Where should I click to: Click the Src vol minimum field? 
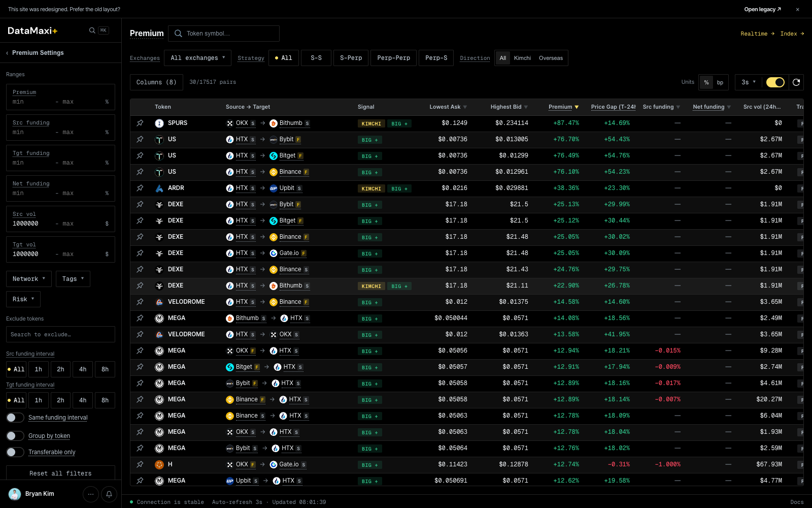click(x=30, y=224)
